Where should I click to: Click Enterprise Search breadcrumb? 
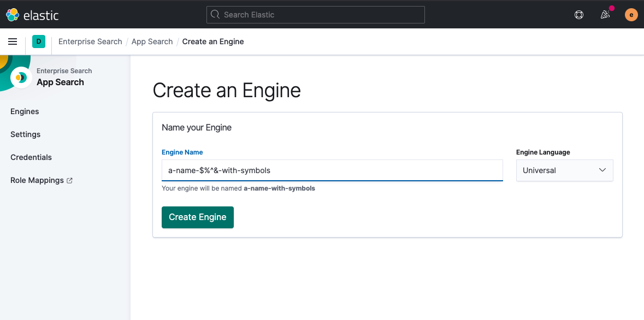[x=90, y=42]
